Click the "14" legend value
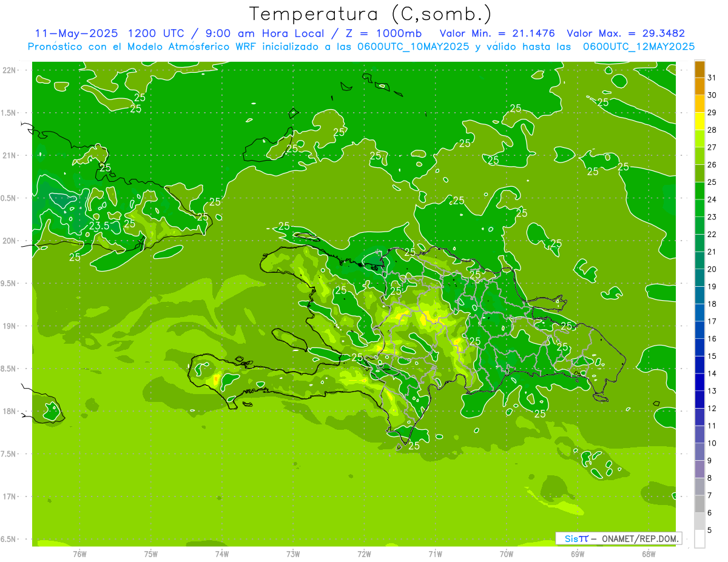Screen dimensions: 728x562 (x=712, y=373)
